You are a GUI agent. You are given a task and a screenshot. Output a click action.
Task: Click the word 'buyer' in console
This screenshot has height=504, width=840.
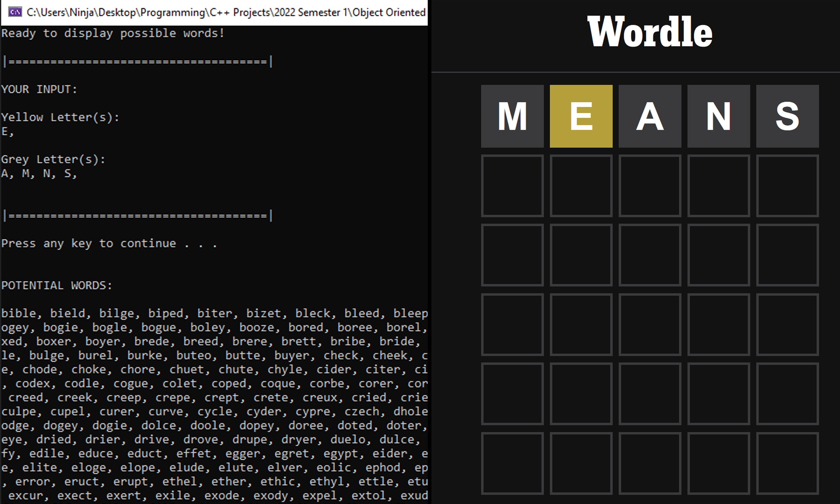tap(292, 356)
